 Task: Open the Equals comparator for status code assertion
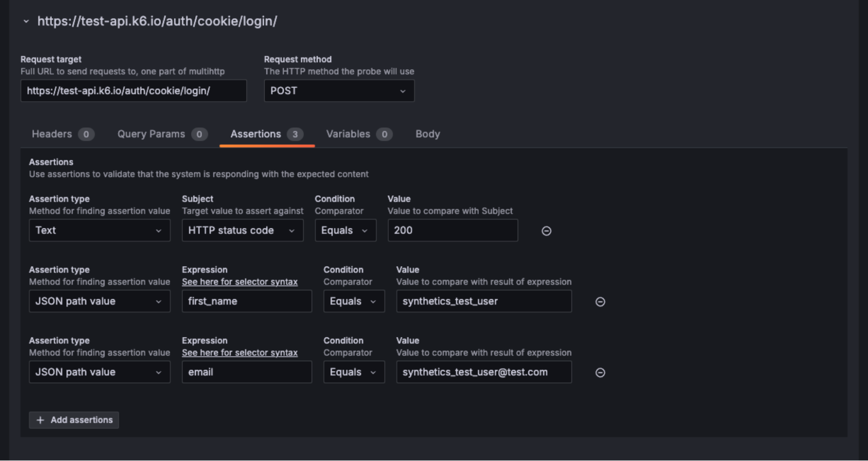(345, 230)
